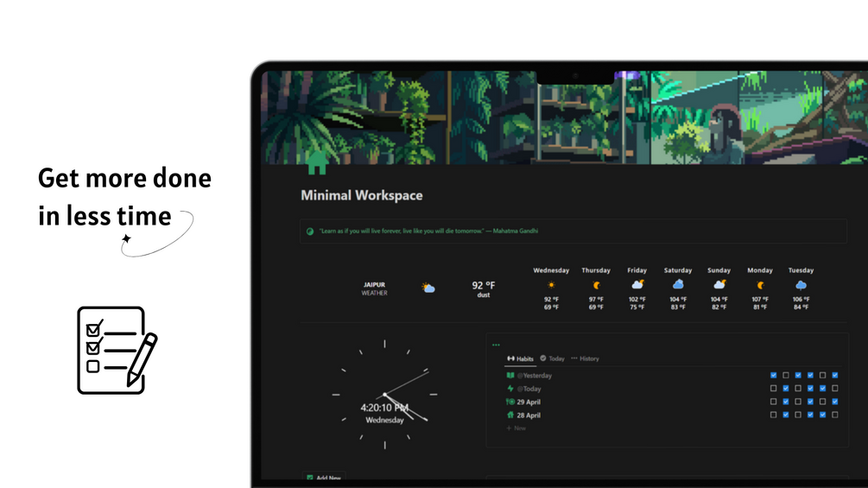Click the food icon on 29 April row
The height and width of the screenshot is (488, 868).
[x=510, y=402]
